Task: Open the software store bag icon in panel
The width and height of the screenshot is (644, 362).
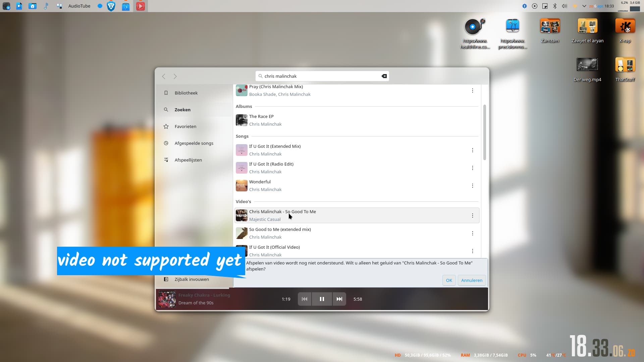Action: [126, 6]
